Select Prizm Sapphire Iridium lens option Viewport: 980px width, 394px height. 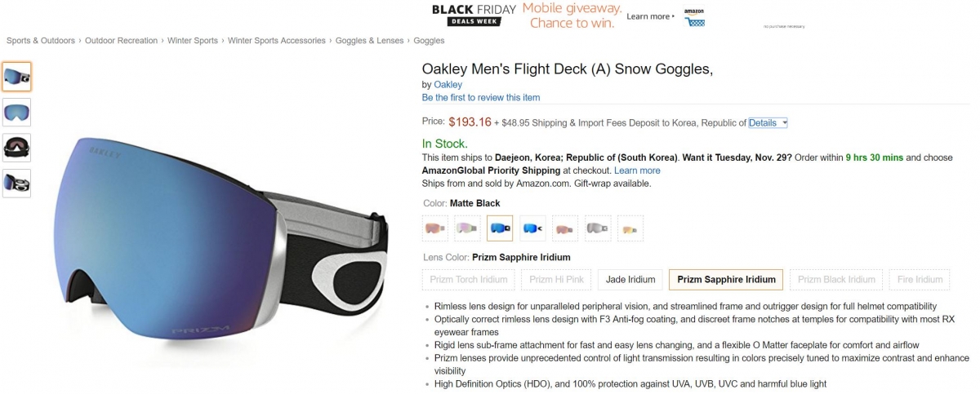coord(726,279)
